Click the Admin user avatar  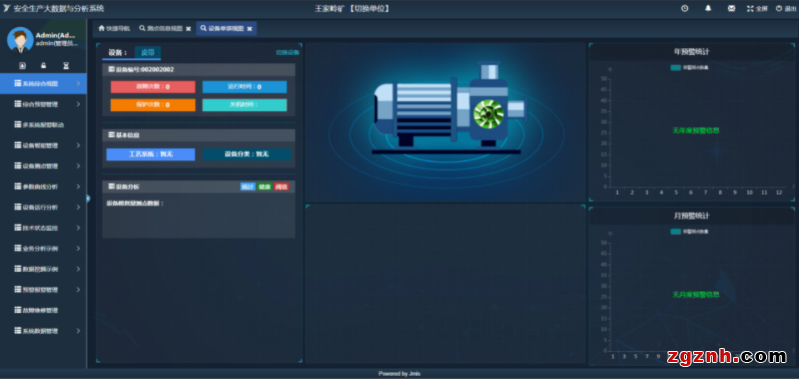point(20,40)
